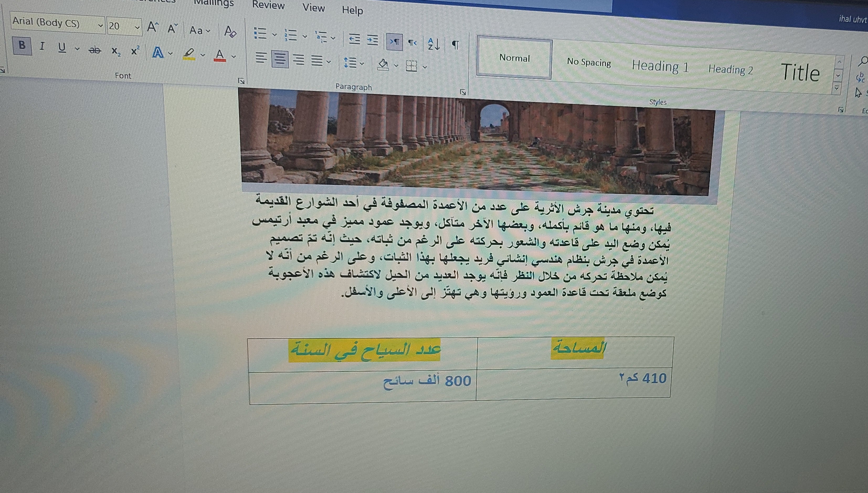
Task: Apply the Title style
Action: (800, 72)
